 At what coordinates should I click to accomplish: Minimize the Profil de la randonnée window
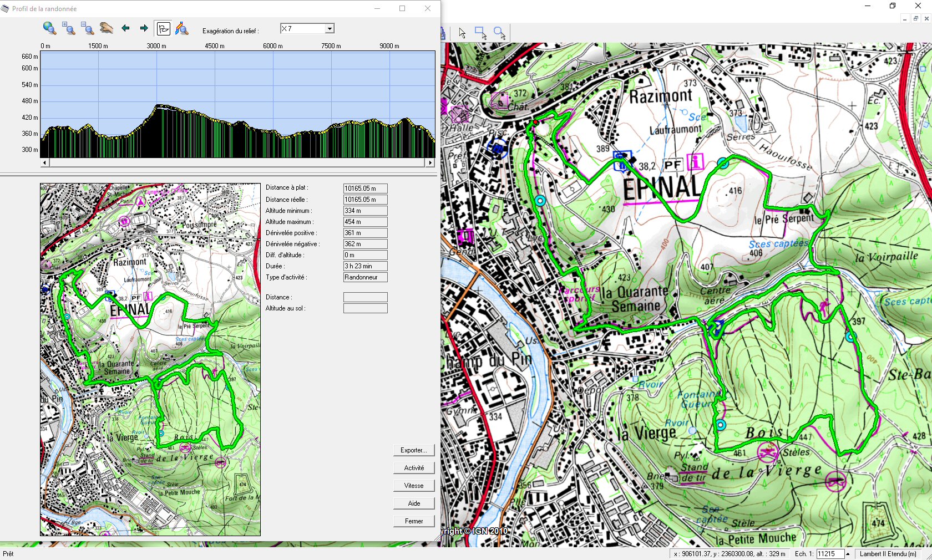[377, 8]
